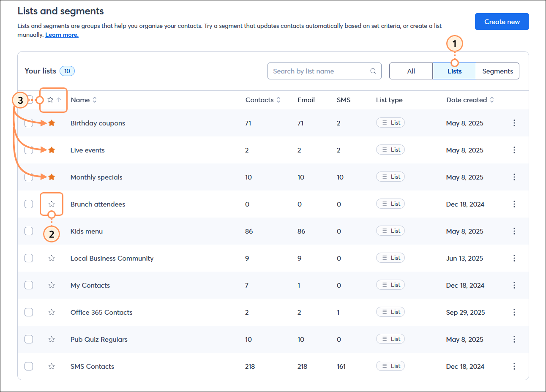Click the List type tag for Kids menu

390,231
